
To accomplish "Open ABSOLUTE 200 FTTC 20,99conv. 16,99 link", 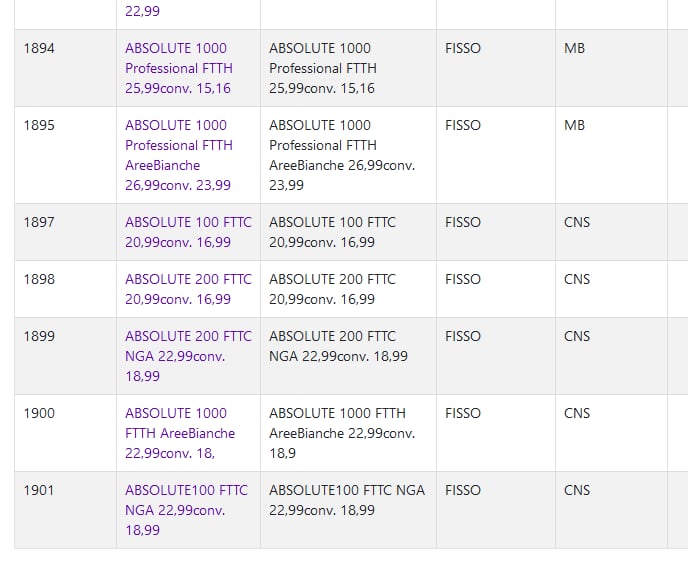I will tap(188, 289).
